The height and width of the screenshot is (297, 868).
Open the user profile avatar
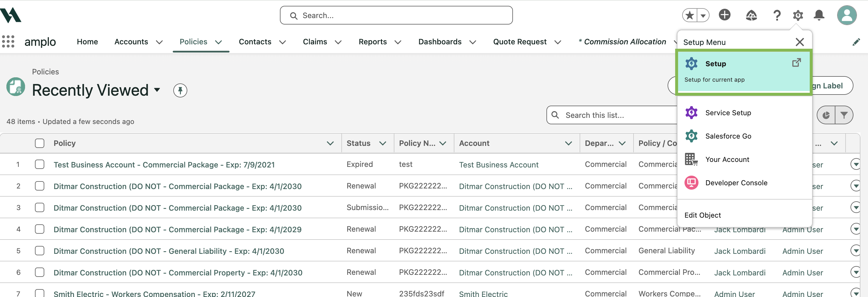pyautogui.click(x=846, y=15)
